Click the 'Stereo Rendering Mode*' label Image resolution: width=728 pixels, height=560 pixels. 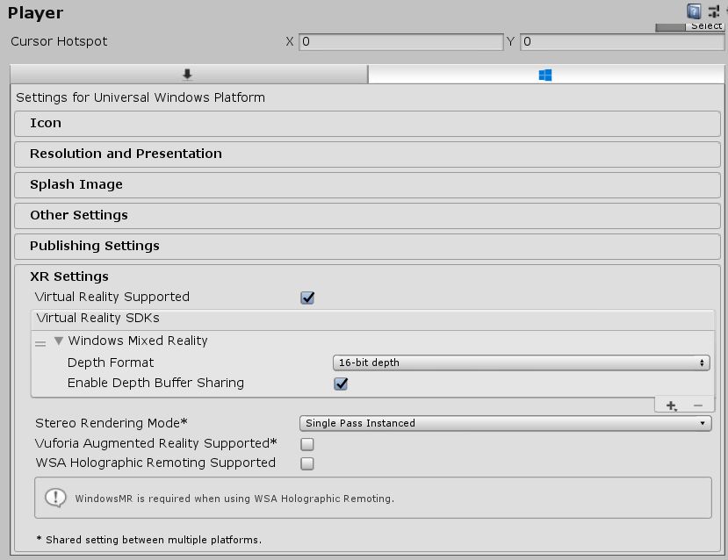point(112,423)
